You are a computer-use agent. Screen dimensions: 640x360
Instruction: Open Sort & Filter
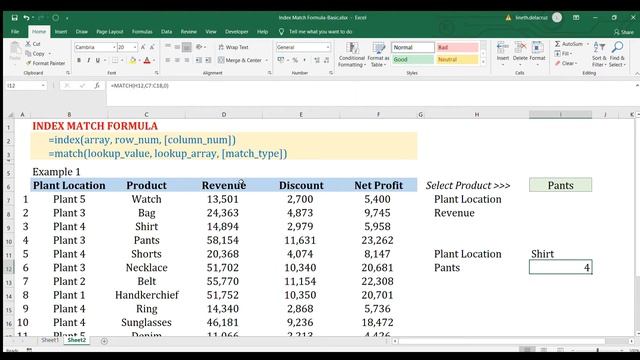599,54
